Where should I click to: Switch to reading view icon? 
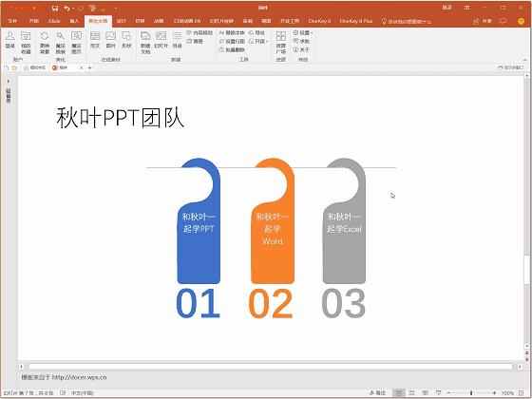[426, 392]
